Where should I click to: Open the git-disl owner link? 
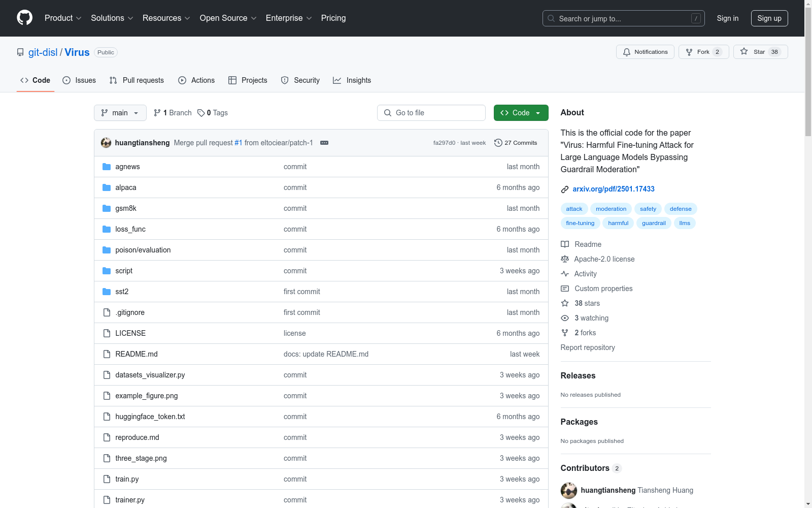point(43,52)
